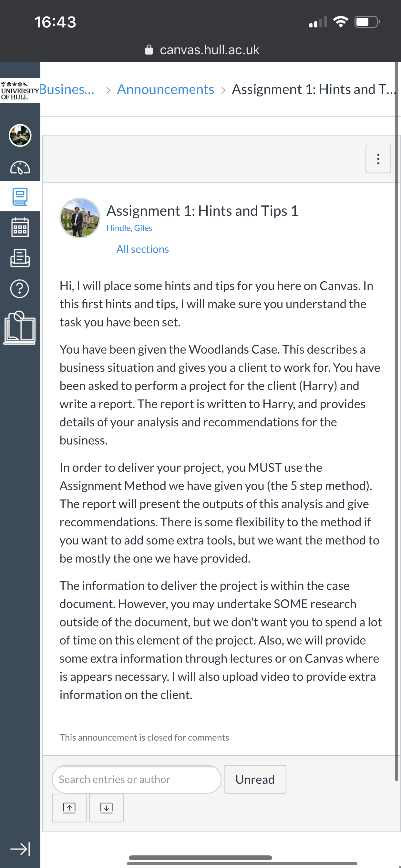Click the University of Hull logo
401x868 pixels.
coord(20,91)
